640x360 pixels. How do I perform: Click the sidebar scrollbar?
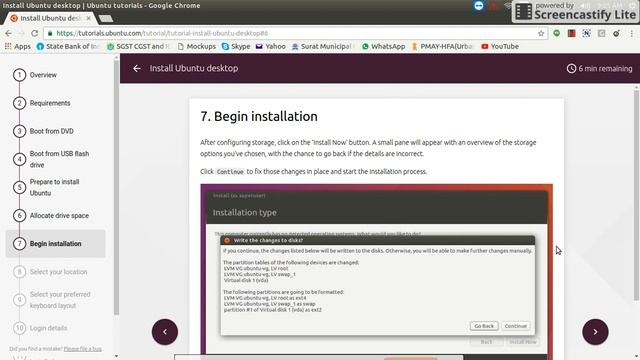pos(116,188)
